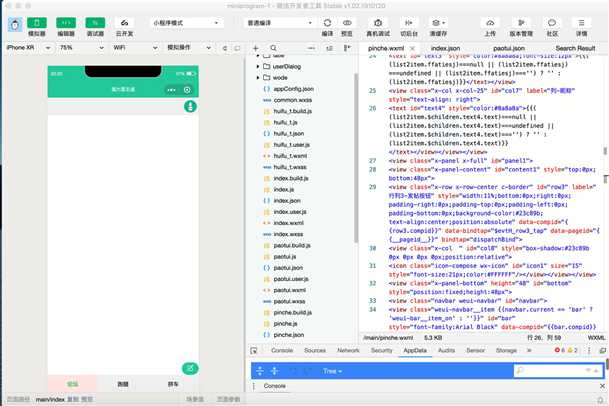
Task: Open version management (版本管理) icon
Action: pyautogui.click(x=521, y=23)
